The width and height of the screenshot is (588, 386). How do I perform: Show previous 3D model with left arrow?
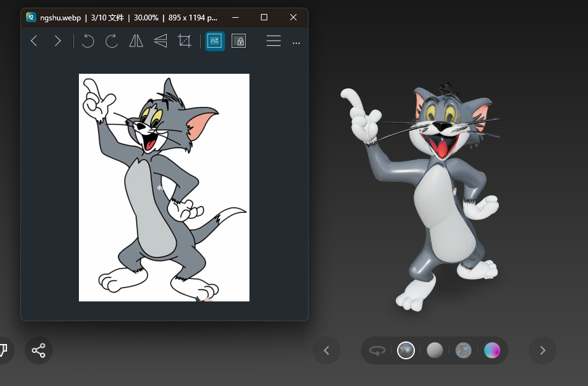point(326,350)
